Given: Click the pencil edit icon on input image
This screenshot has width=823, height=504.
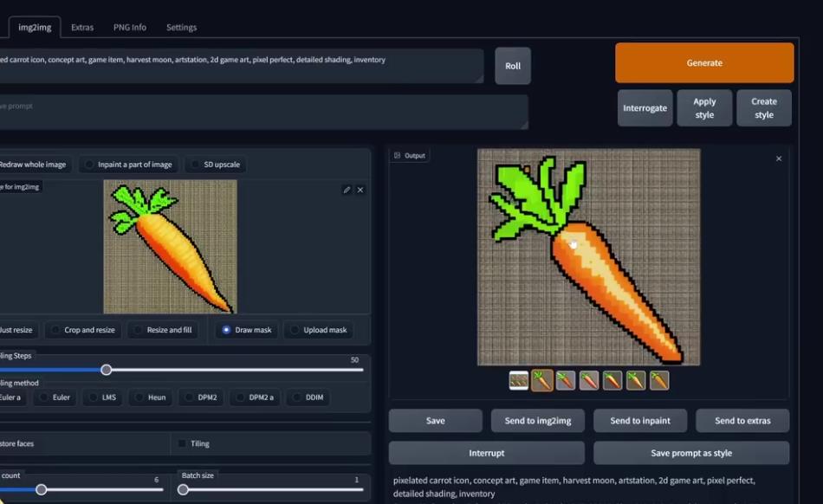Looking at the screenshot, I should 347,190.
